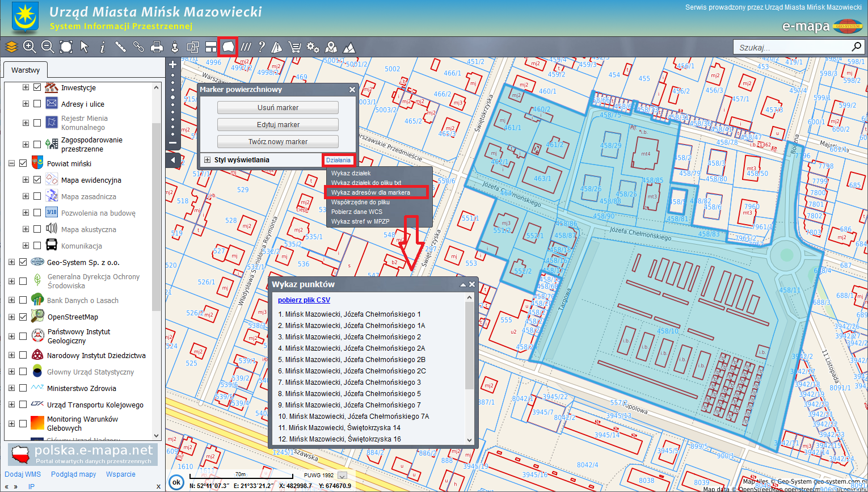Choose Pobierz dane WCS entry
This screenshot has width=868, height=492.
[x=357, y=212]
